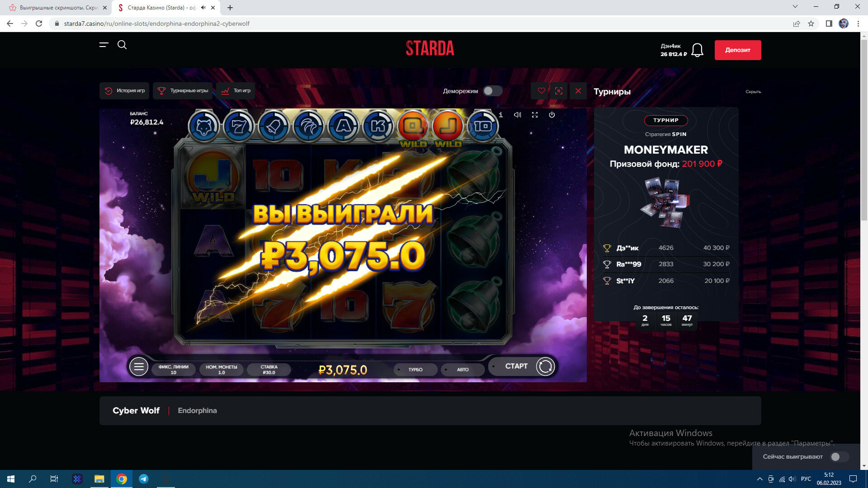868x488 pixels.
Task: Toggle ТУРБО spin mode
Action: pyautogui.click(x=415, y=370)
